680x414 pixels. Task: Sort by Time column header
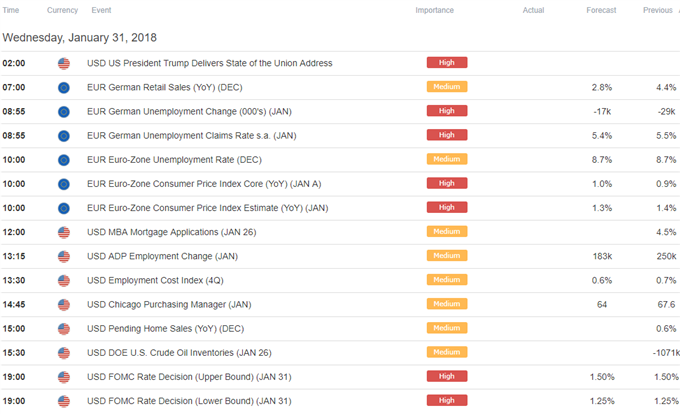coord(11,10)
